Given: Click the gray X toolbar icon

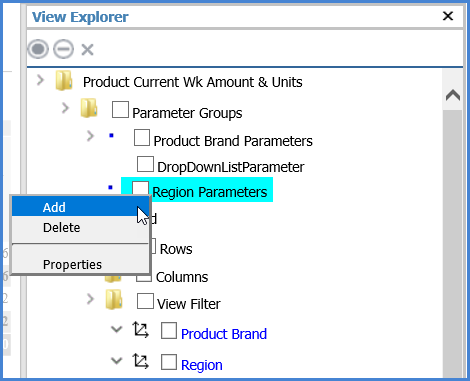Looking at the screenshot, I should pos(87,50).
